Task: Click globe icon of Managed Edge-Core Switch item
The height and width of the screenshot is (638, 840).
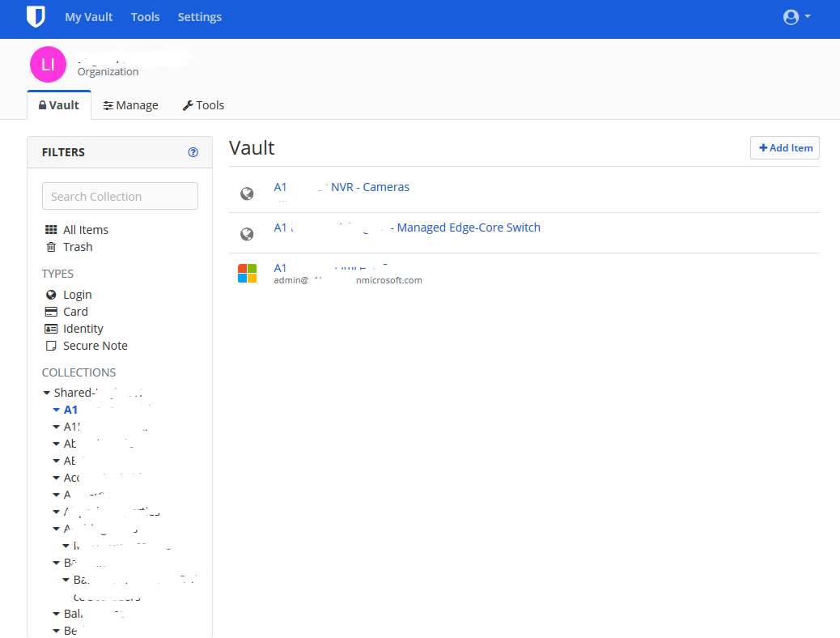Action: pyautogui.click(x=247, y=234)
